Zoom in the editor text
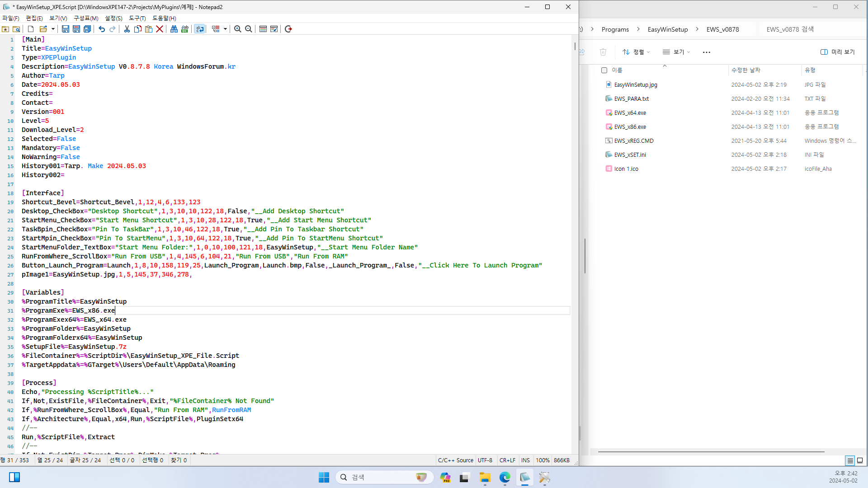This screenshot has height=488, width=868. [237, 29]
